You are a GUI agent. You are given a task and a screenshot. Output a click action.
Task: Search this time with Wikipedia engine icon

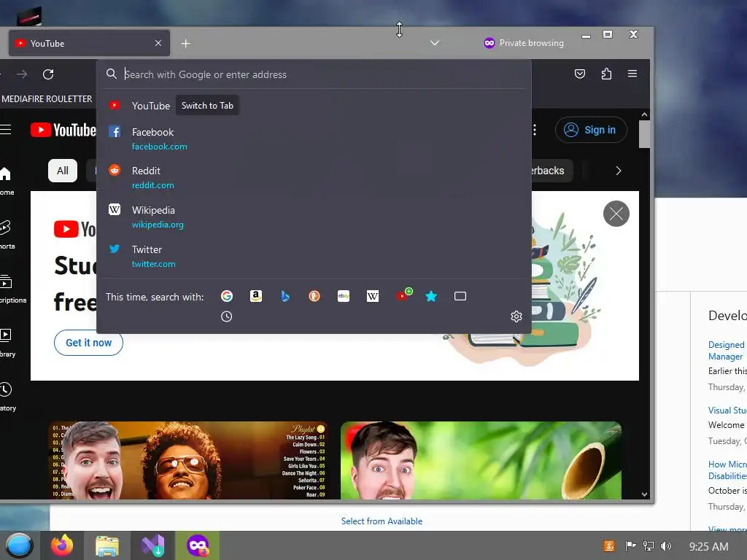coord(373,296)
